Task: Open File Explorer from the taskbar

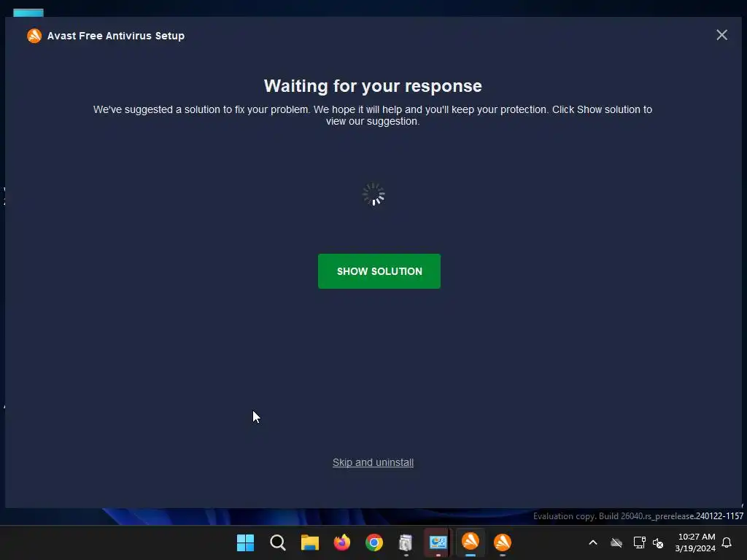Action: click(x=309, y=542)
